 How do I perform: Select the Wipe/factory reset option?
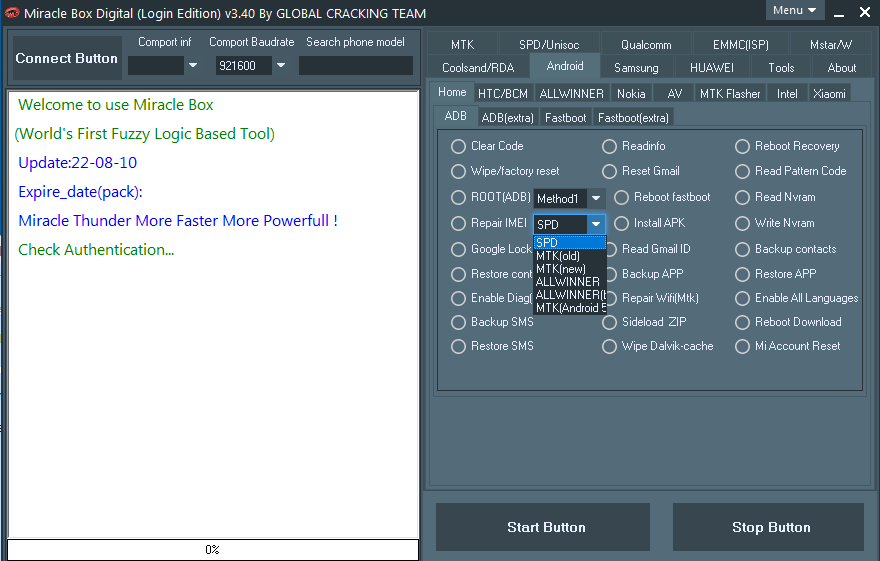pyautogui.click(x=459, y=171)
